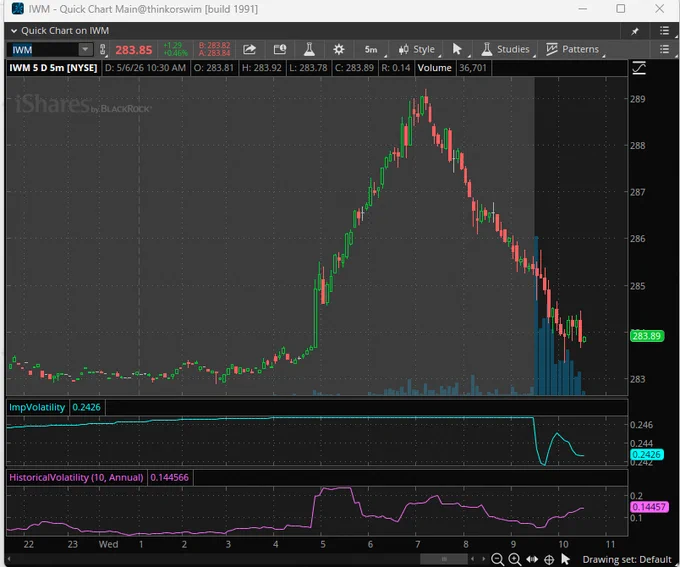Screen dimensions: 680x567
Task: Select the bottom pointer cursor tool
Action: [565, 559]
